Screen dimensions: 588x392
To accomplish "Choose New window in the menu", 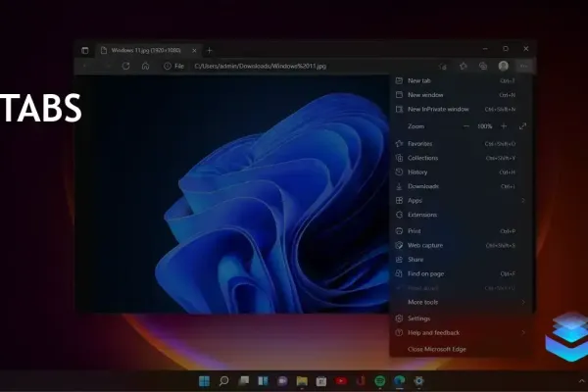I will pyautogui.click(x=461, y=95).
